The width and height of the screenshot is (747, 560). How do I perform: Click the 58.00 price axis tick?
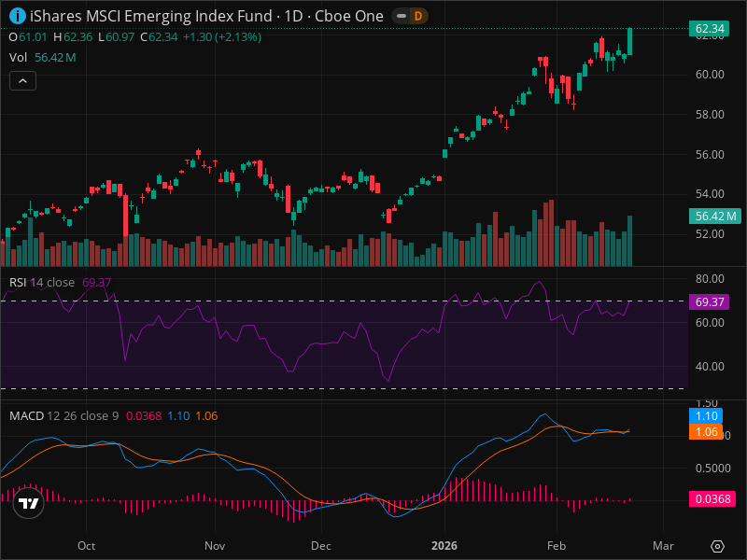(x=710, y=114)
